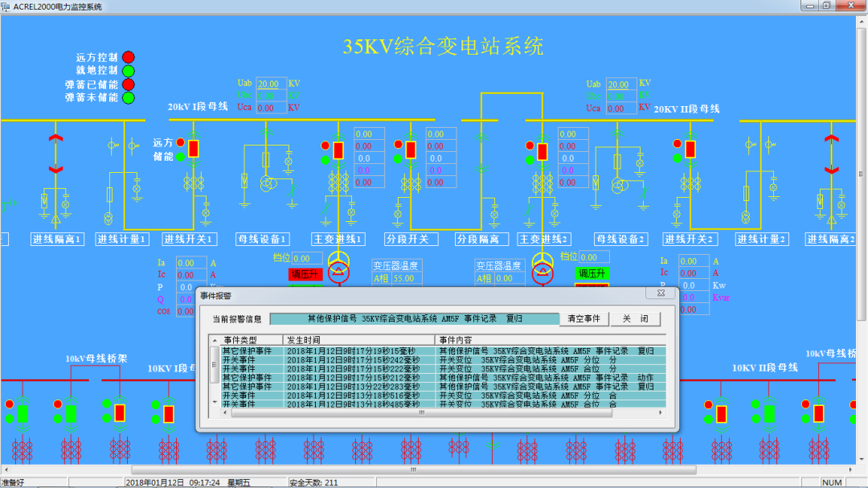Click the breaker icon above 进线开关1 label
The height and width of the screenshot is (488, 868).
(193, 148)
